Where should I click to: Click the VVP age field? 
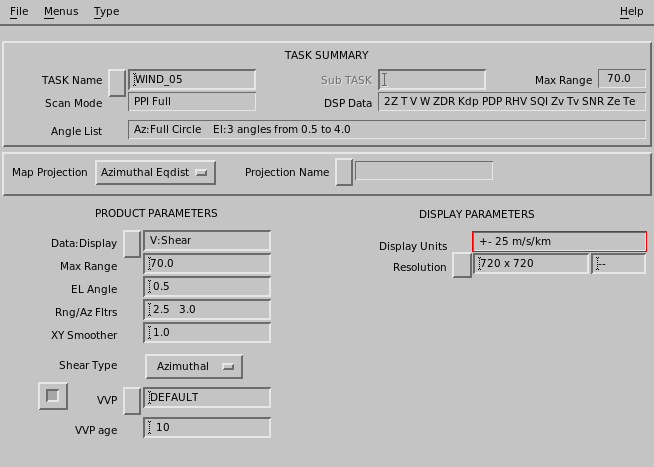tap(207, 428)
